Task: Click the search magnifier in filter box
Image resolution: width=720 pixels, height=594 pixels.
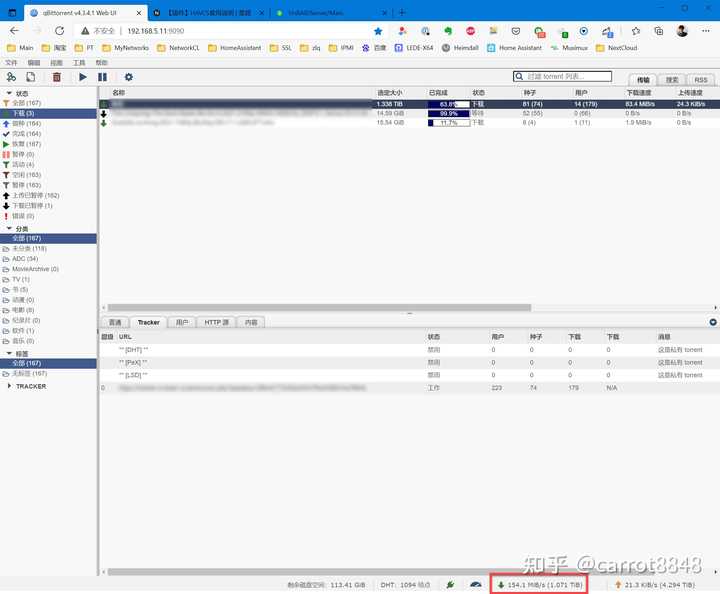Action: pyautogui.click(x=519, y=76)
